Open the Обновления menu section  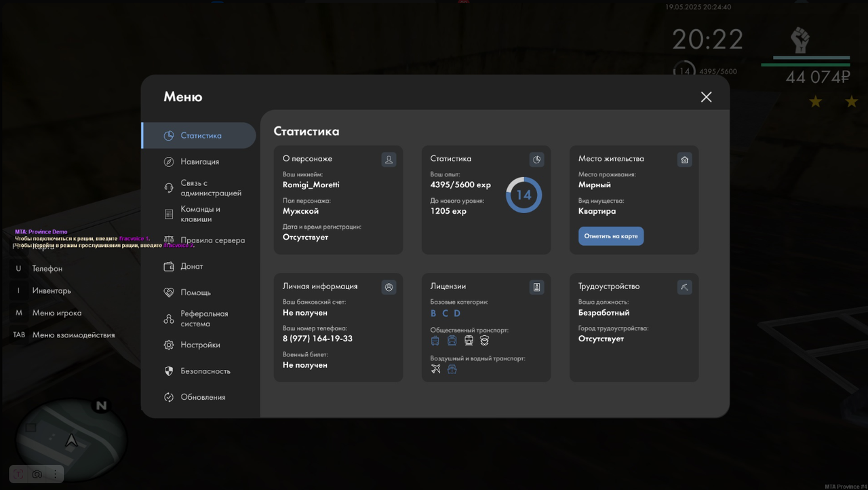[199, 397]
